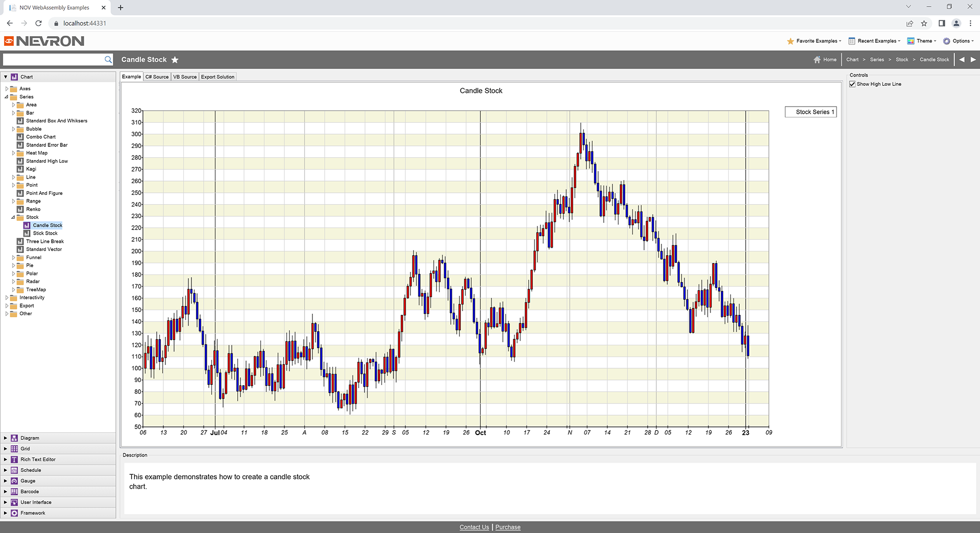980x533 pixels.
Task: Click the Contact Us link
Action: 474,527
